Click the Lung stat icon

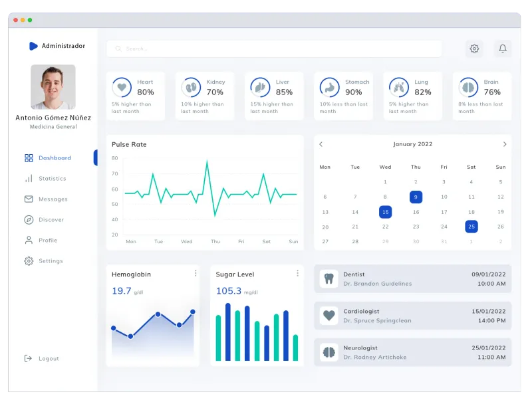398,88
